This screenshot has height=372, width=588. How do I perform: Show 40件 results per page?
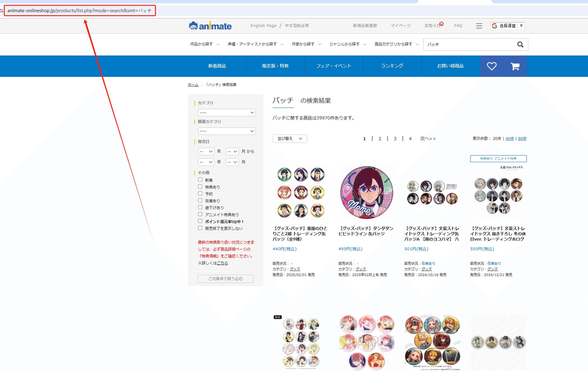coord(510,139)
